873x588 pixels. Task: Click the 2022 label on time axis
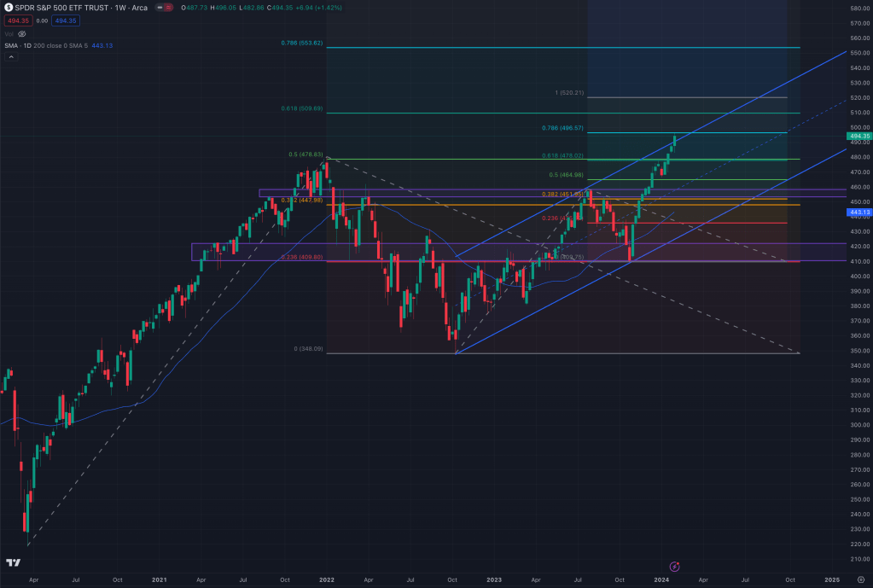tap(326, 579)
